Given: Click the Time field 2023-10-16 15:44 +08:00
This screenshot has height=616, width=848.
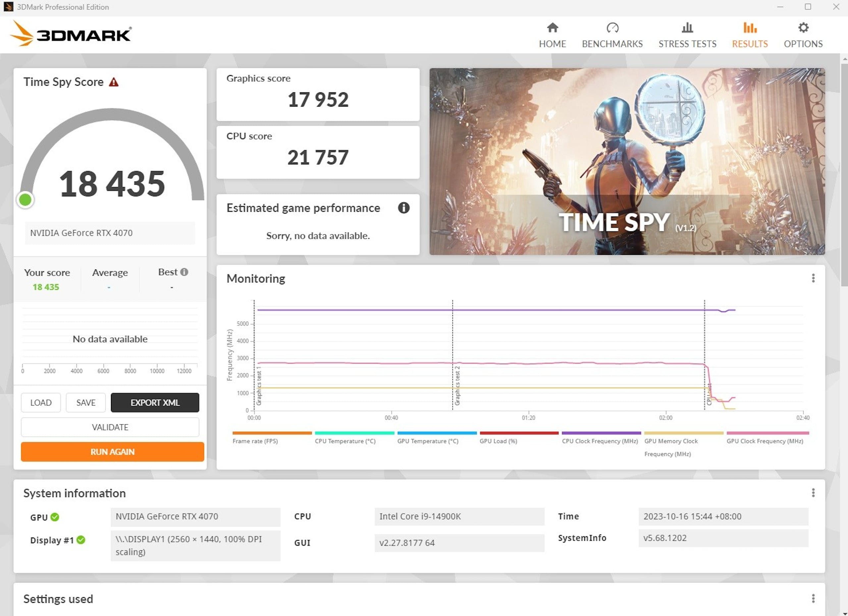Looking at the screenshot, I should tap(723, 517).
